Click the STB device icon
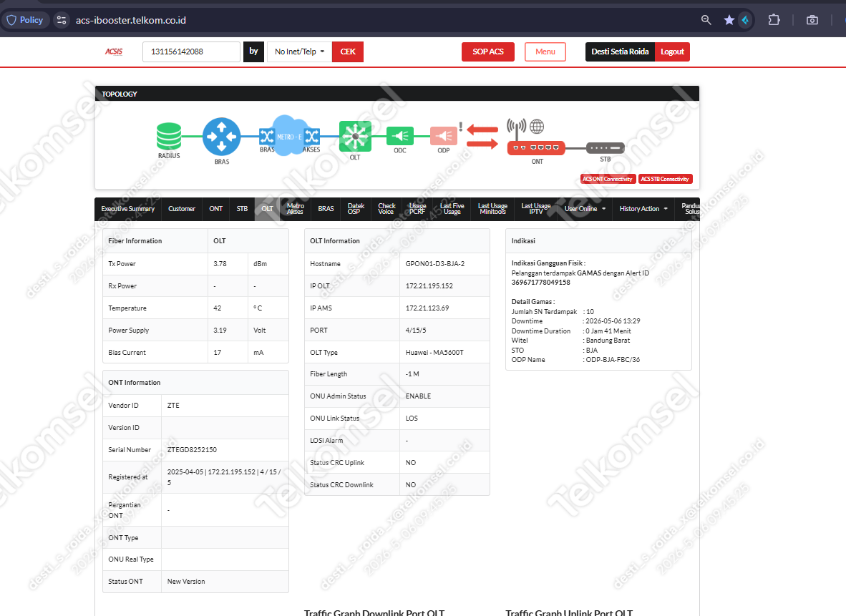Viewport: 846px width, 616px height. pos(606,148)
